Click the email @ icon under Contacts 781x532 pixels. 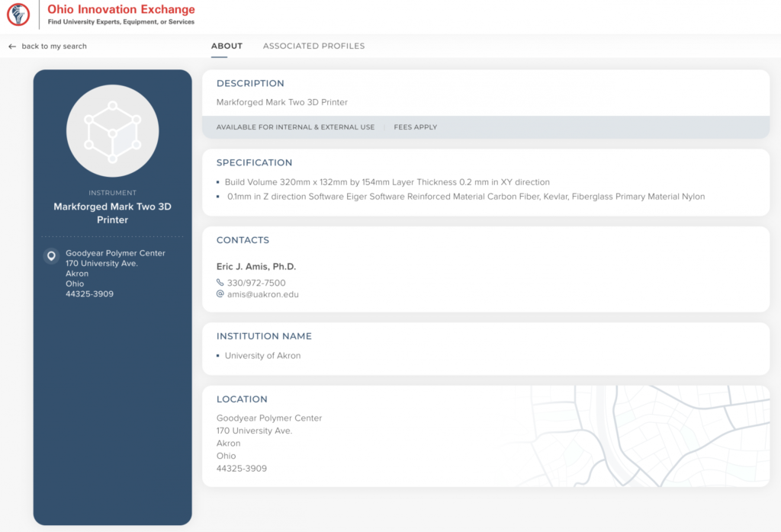[220, 293]
